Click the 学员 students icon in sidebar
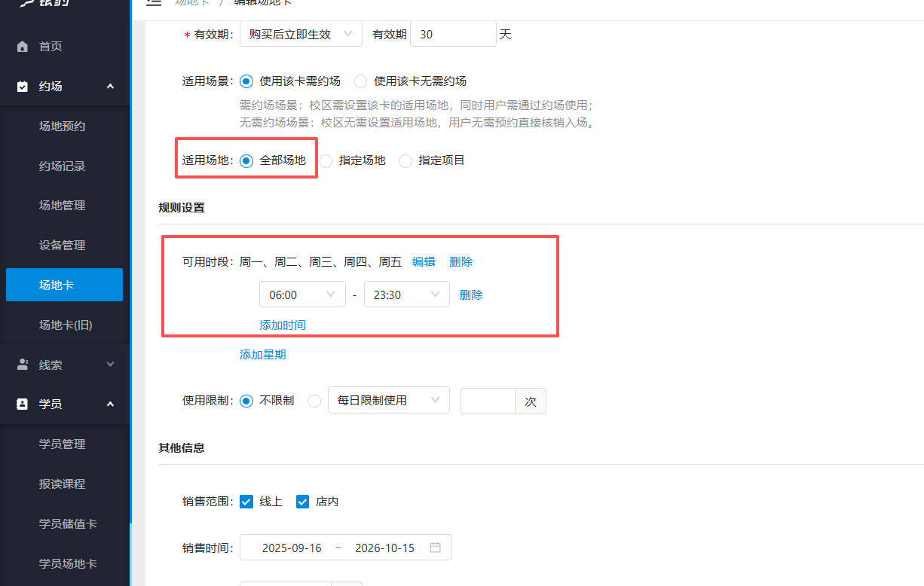 click(x=23, y=404)
